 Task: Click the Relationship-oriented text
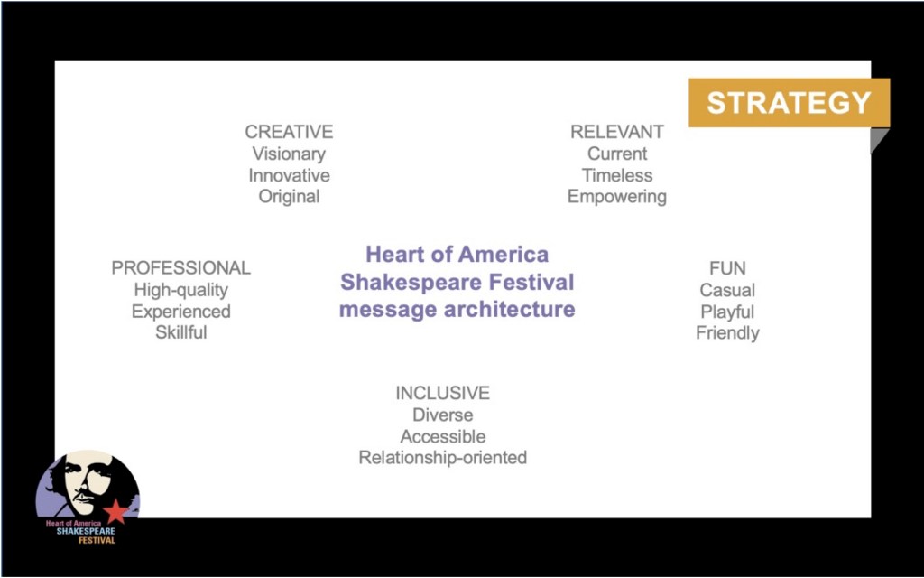click(x=442, y=458)
